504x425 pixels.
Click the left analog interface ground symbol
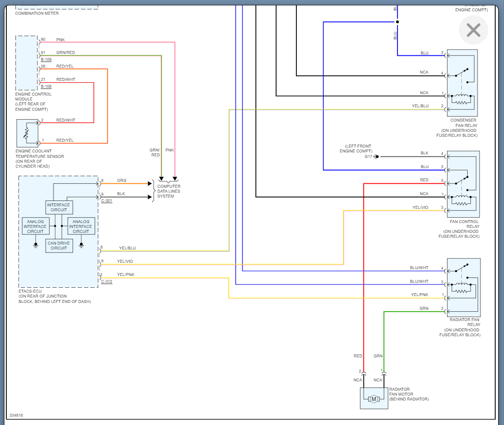[x=36, y=245]
